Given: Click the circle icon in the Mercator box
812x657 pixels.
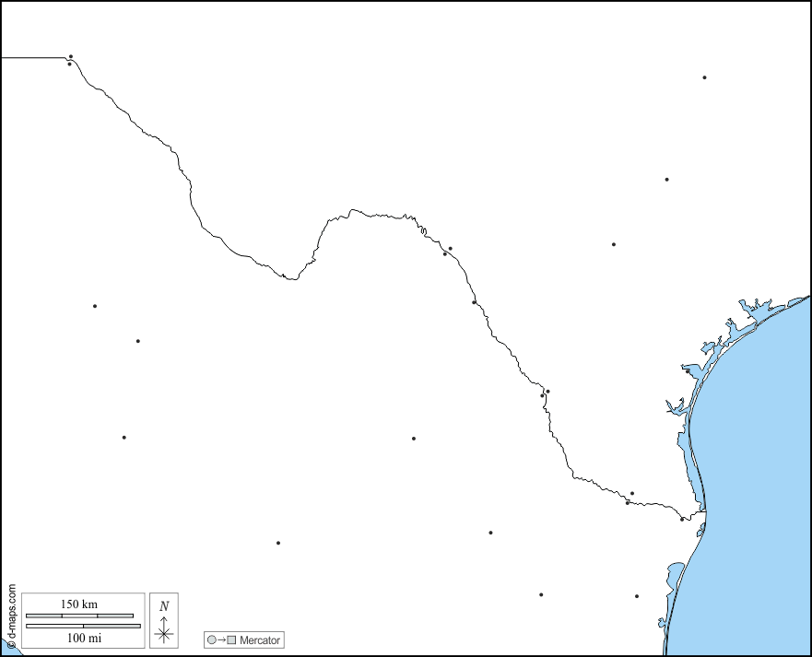Looking at the screenshot, I should 212,639.
